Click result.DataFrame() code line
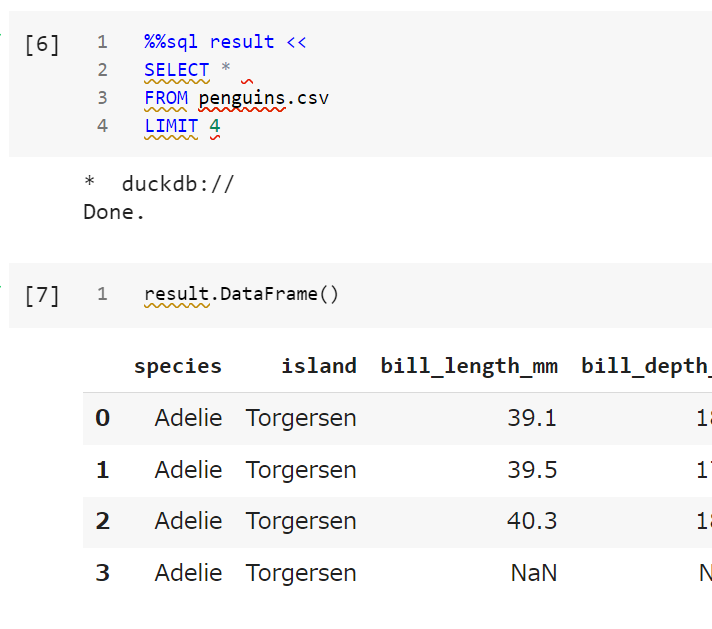The height and width of the screenshot is (629, 712). tap(241, 294)
